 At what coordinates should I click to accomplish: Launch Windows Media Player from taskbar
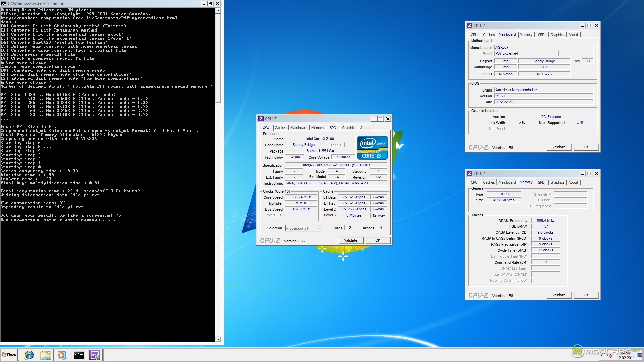click(x=62, y=355)
